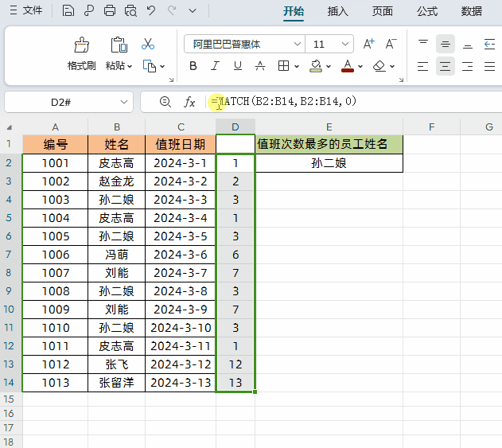Image resolution: width=502 pixels, height=448 pixels.
Task: Apply the red font color swatch
Action: [347, 66]
